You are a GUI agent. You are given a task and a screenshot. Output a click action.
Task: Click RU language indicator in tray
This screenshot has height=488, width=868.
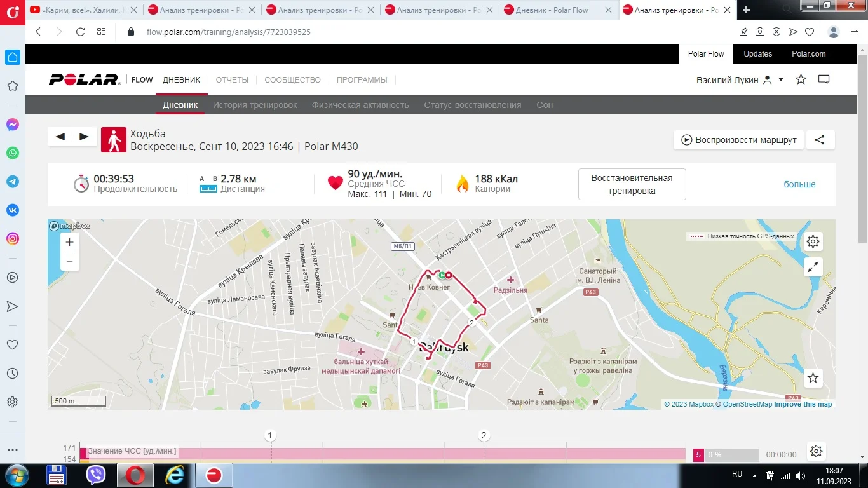point(737,474)
